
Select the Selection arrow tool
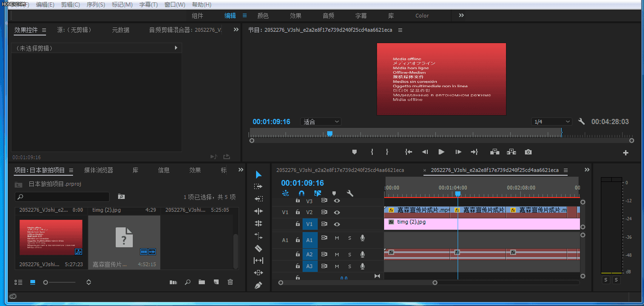(x=258, y=175)
